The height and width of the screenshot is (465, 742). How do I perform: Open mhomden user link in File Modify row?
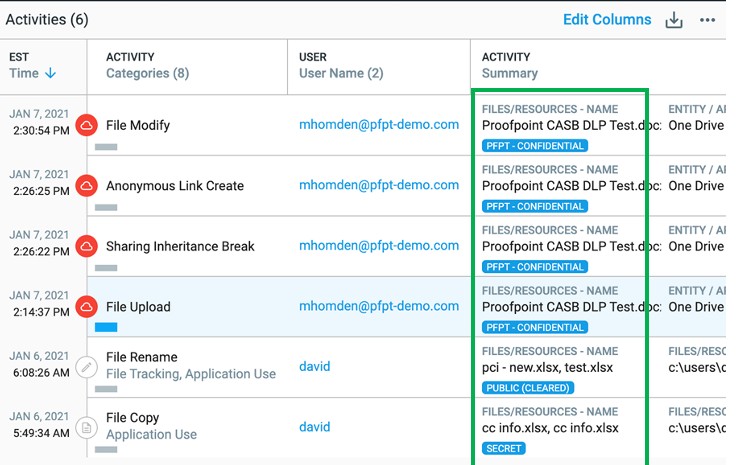click(x=379, y=125)
